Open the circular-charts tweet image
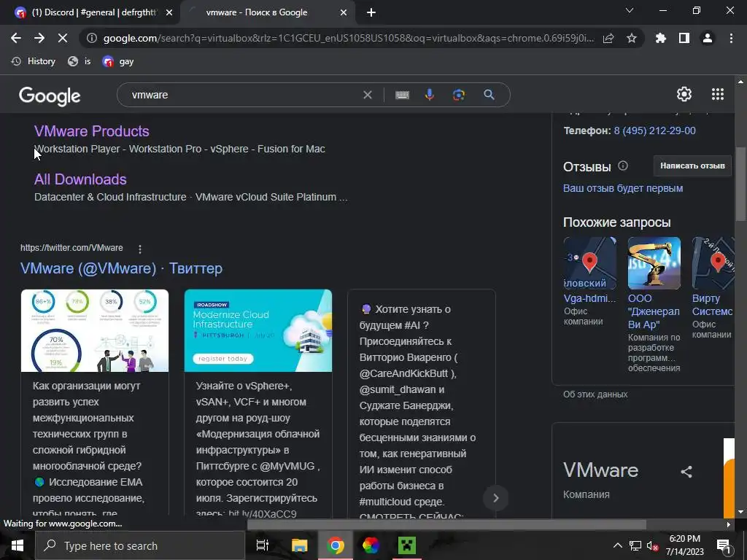Screen dimensions: 747x560 95,330
